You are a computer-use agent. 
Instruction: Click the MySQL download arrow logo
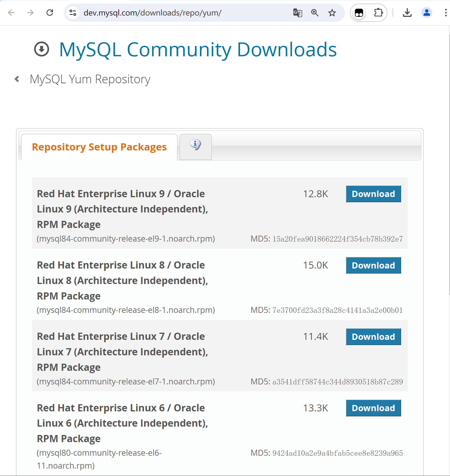coord(42,50)
